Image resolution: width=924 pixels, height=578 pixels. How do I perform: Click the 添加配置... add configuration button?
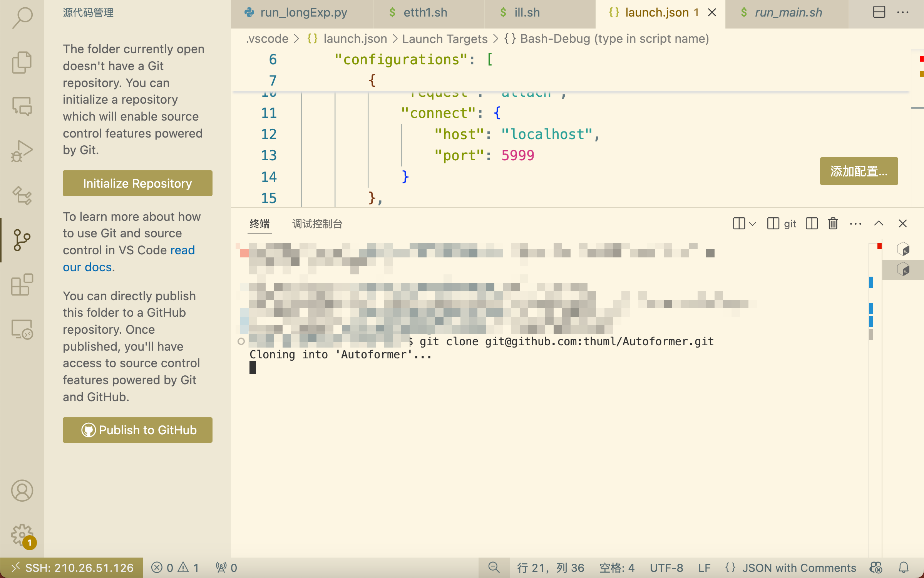click(x=859, y=171)
